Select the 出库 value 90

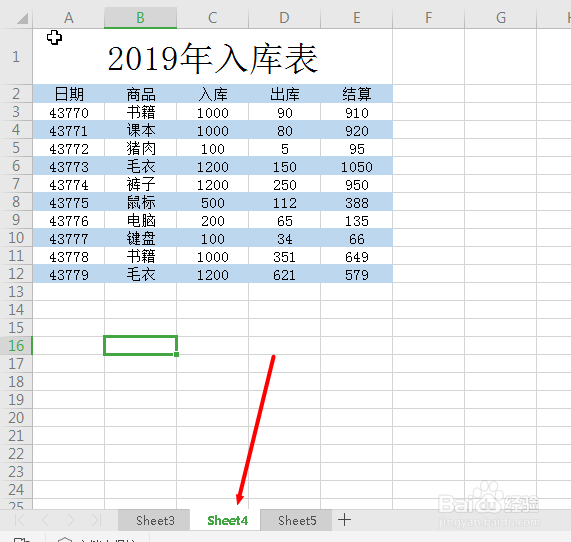(284, 112)
